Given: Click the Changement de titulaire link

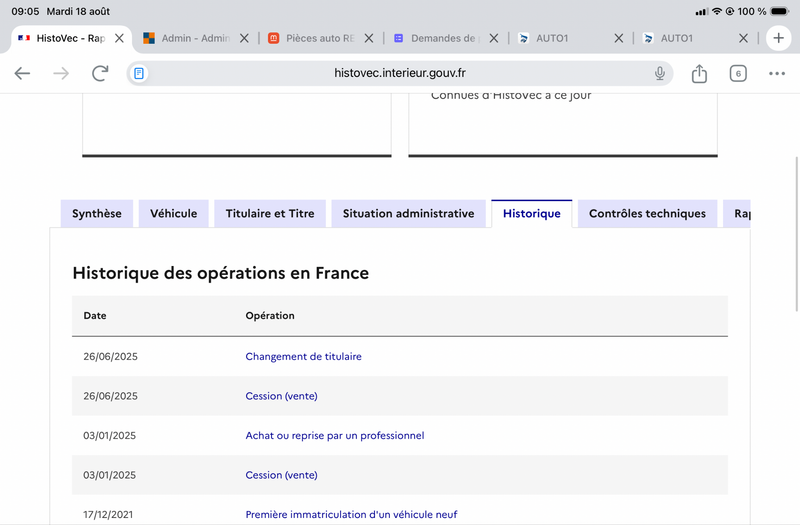Looking at the screenshot, I should click(x=303, y=357).
